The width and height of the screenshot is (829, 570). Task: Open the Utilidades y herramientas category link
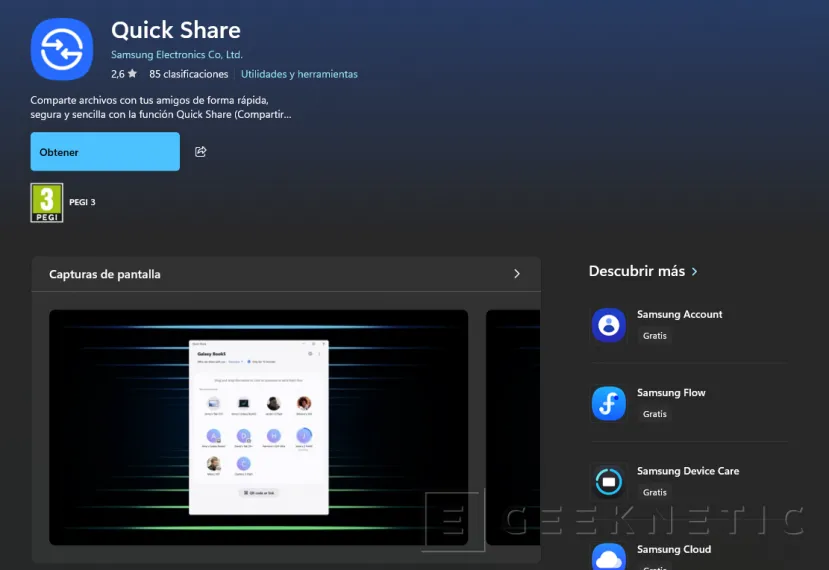tap(299, 74)
